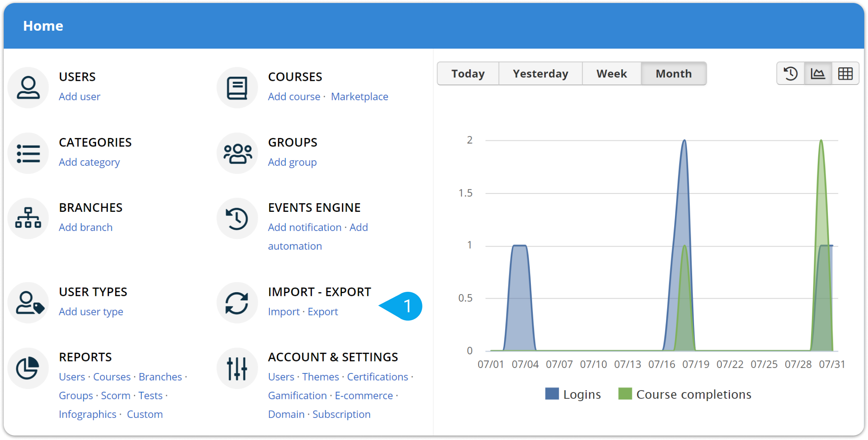
Task: Click the Groups people icon
Action: coord(237,153)
